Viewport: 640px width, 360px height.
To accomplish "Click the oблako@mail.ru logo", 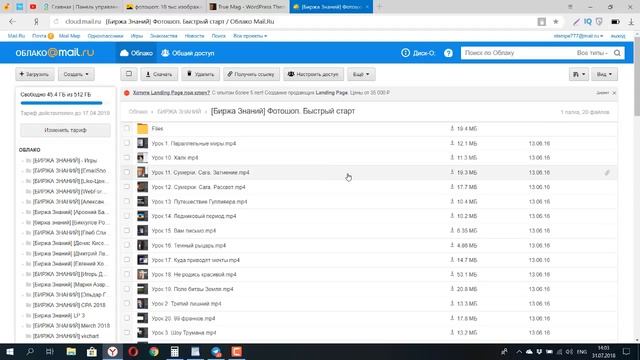I will pyautogui.click(x=55, y=53).
